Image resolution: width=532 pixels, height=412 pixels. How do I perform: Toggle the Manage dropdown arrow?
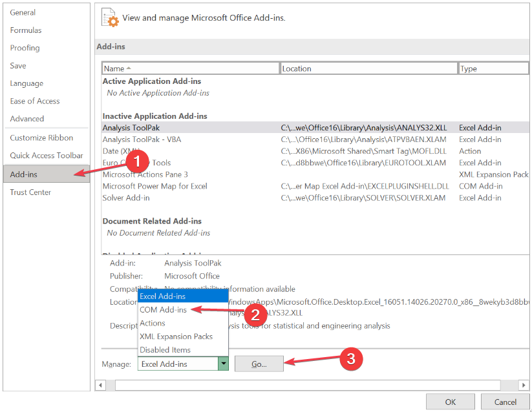point(223,364)
